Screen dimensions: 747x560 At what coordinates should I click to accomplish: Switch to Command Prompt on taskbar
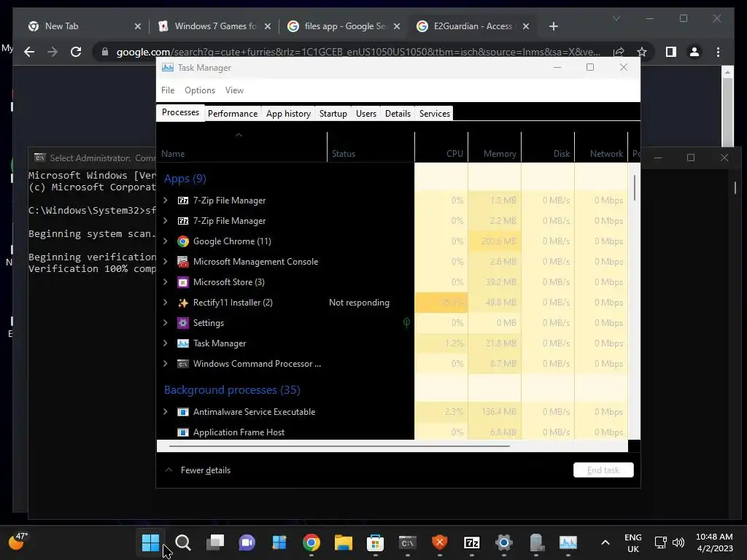[407, 542]
